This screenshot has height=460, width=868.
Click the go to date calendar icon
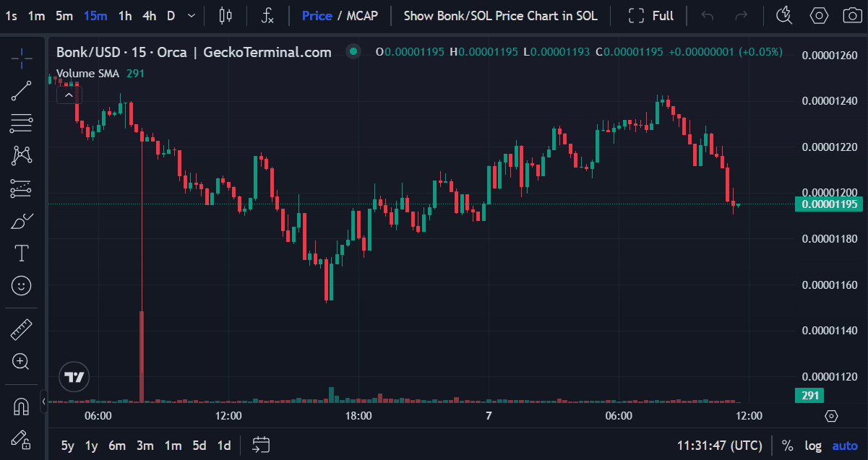click(x=261, y=446)
